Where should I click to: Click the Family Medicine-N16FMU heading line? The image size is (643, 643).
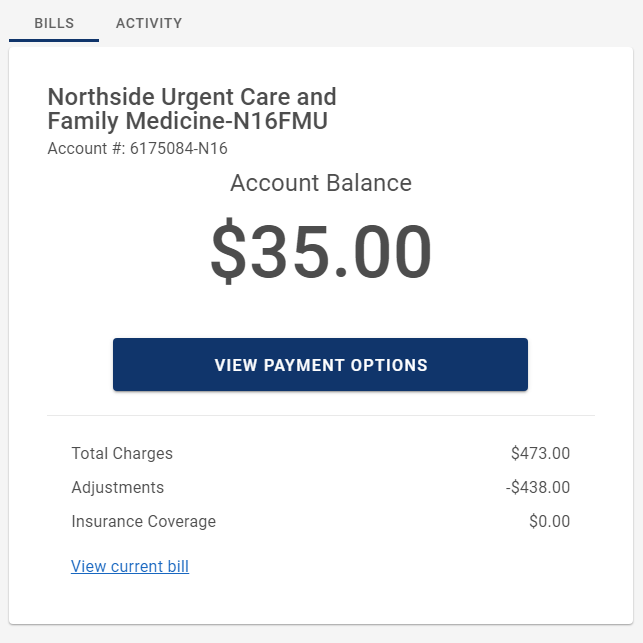tap(187, 121)
